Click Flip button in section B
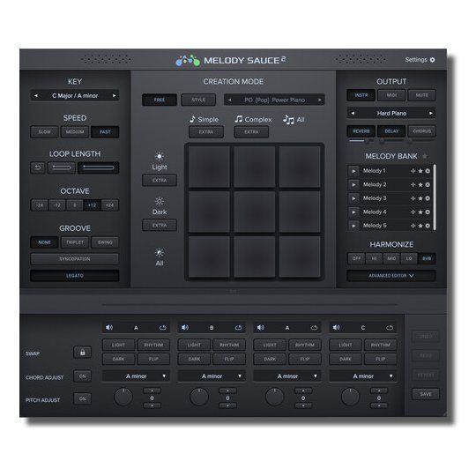The width and height of the screenshot is (476, 476). tap(229, 359)
